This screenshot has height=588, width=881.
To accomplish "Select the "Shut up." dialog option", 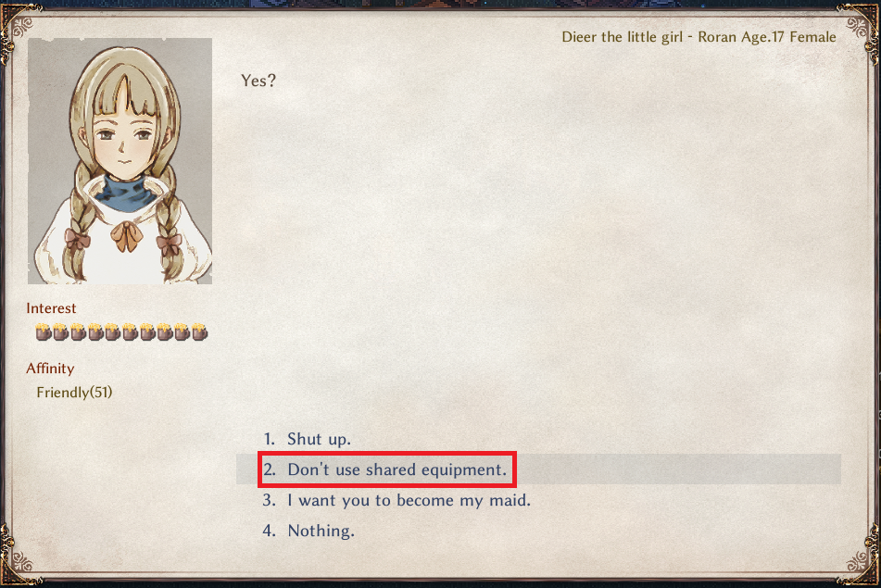I will pyautogui.click(x=308, y=439).
